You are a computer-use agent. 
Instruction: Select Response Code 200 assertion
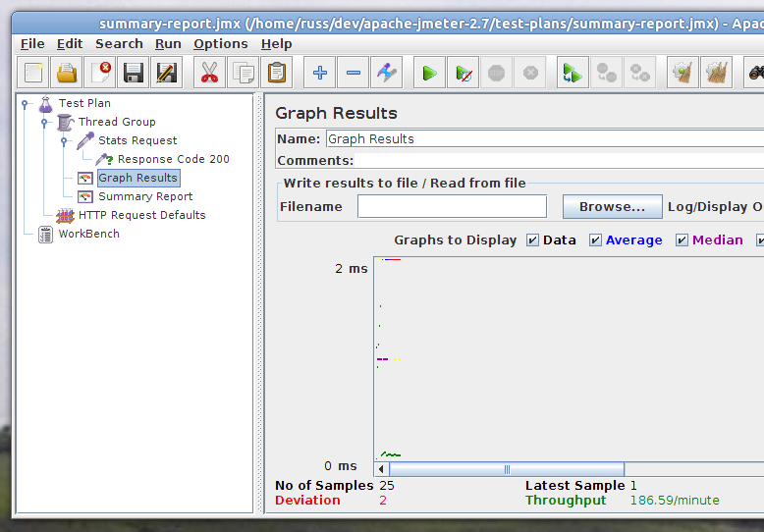(174, 159)
